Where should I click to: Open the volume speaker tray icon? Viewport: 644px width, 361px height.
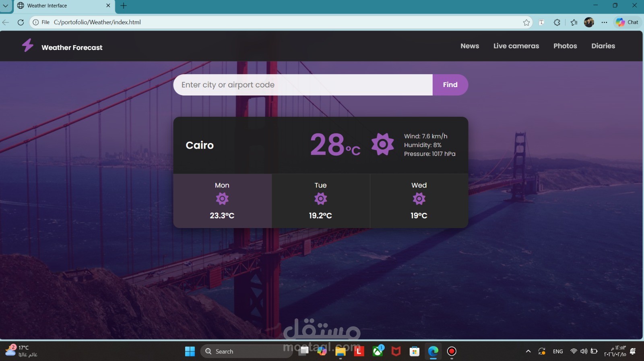584,351
